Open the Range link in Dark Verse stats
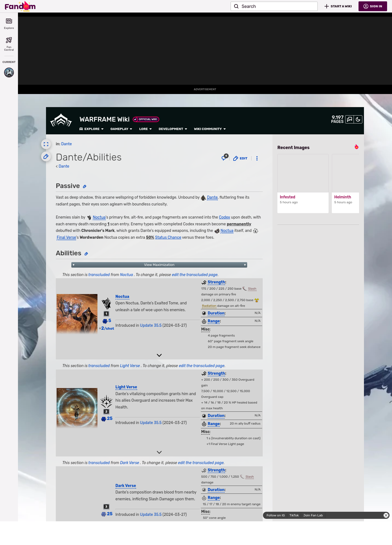The width and height of the screenshot is (392, 545). click(x=214, y=498)
